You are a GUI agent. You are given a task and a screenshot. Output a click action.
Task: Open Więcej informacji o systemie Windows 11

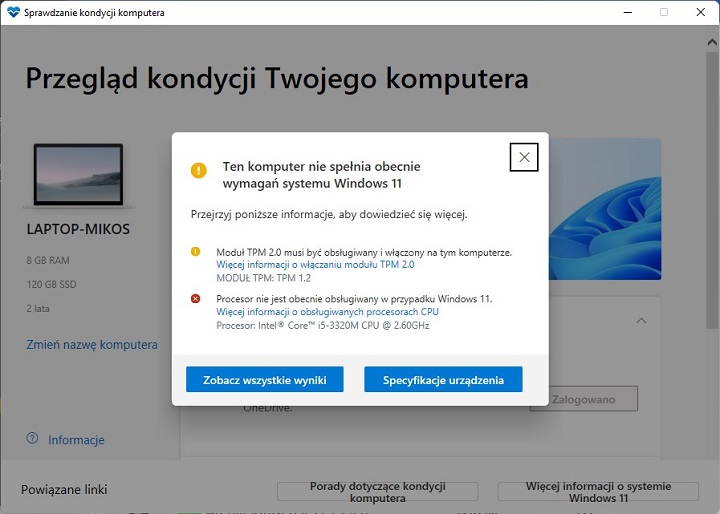tap(598, 491)
